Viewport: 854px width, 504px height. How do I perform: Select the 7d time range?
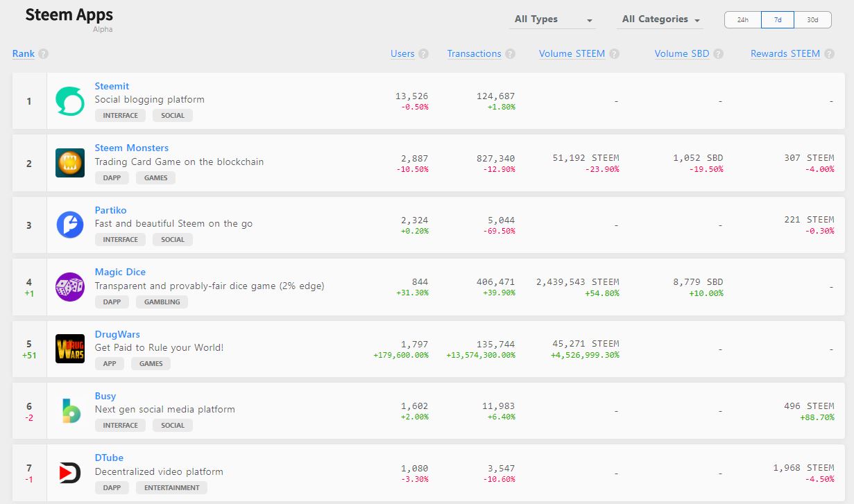pyautogui.click(x=778, y=20)
